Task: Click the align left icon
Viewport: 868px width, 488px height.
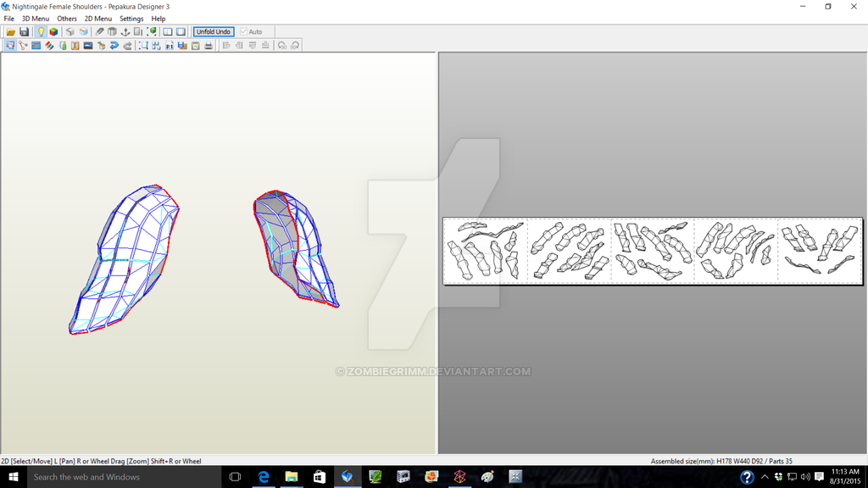Action: coord(225,46)
